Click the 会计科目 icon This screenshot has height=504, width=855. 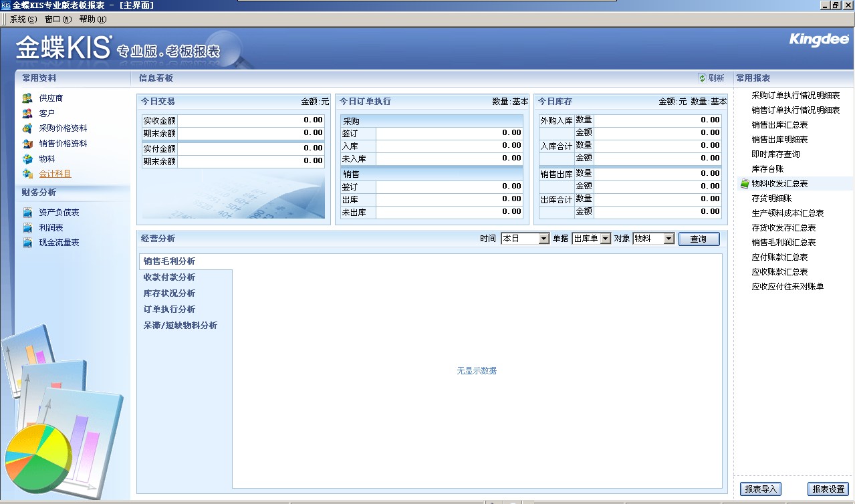[27, 174]
